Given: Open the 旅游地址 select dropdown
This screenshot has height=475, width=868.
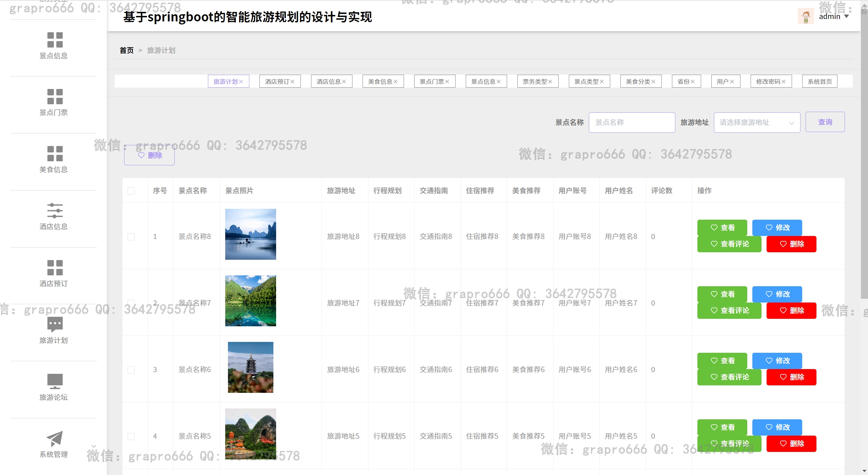Looking at the screenshot, I should tap(757, 123).
